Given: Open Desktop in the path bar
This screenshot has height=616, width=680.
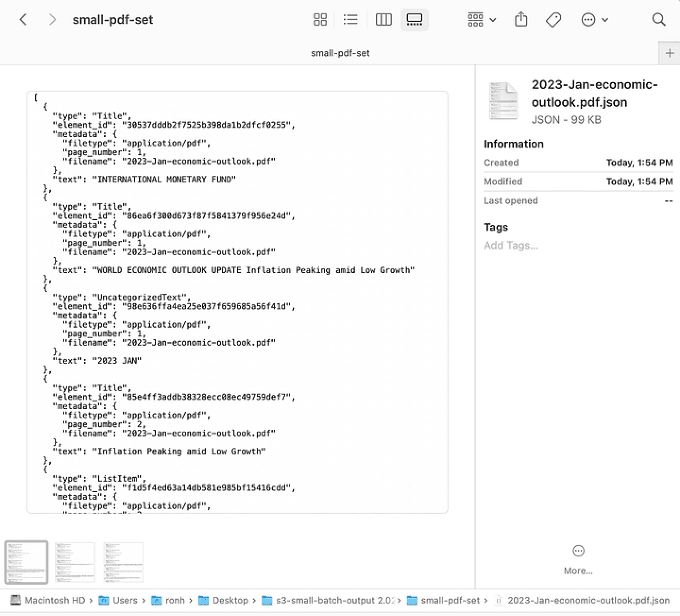Looking at the screenshot, I should (230, 601).
